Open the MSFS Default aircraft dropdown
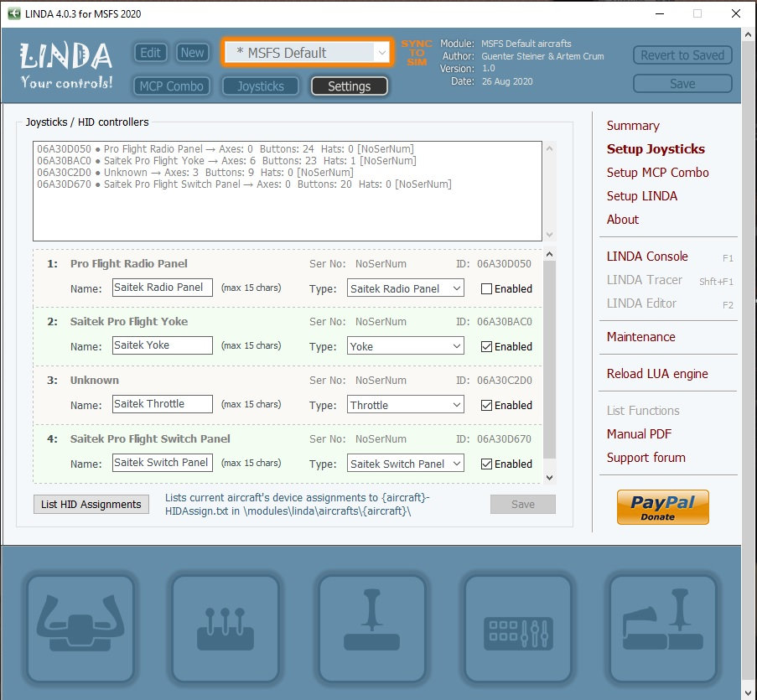The width and height of the screenshot is (757, 700). 308,52
